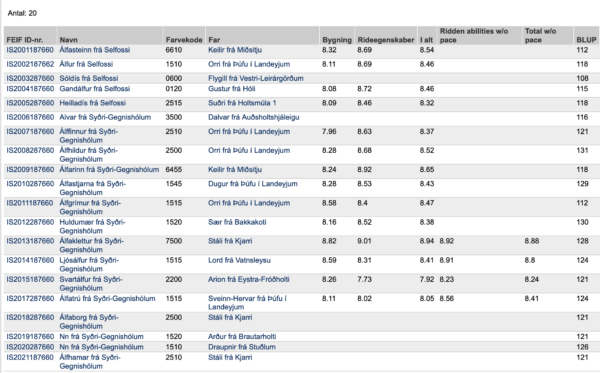Open FEIF ID link IS2017287660
Screen dimensions: 600x373
[x=30, y=298]
